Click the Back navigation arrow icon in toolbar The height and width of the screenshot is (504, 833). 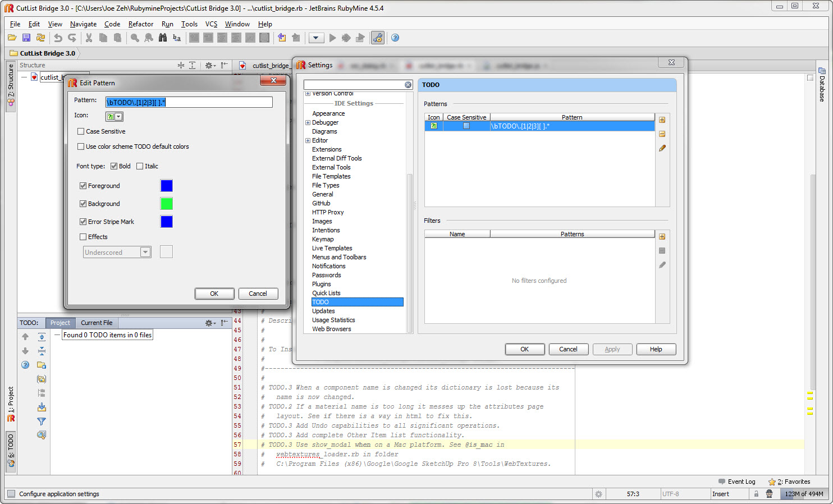[x=282, y=38]
